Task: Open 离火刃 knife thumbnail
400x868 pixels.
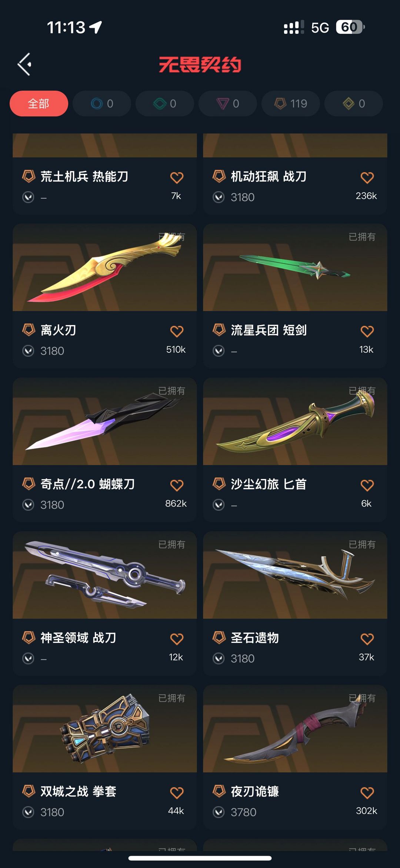Action: pos(105,267)
